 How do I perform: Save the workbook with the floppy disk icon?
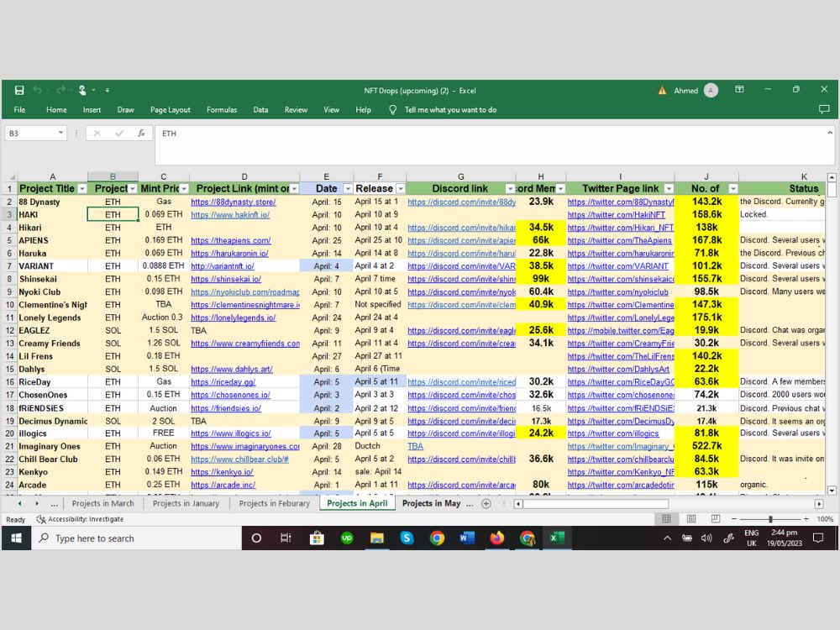[19, 90]
